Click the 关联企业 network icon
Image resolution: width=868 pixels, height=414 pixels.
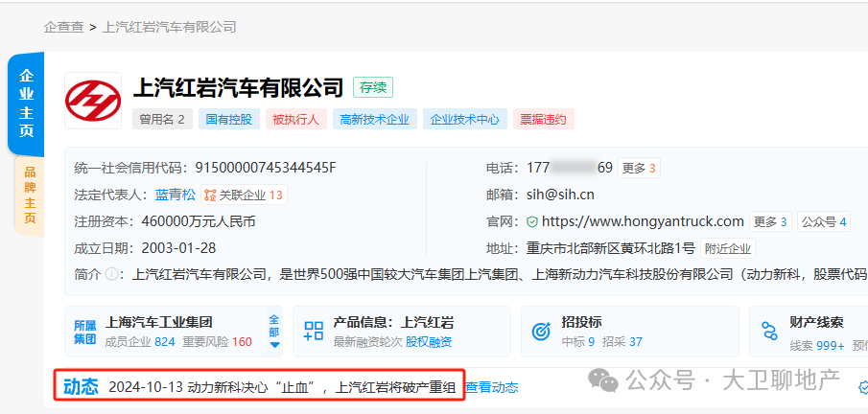coord(210,195)
